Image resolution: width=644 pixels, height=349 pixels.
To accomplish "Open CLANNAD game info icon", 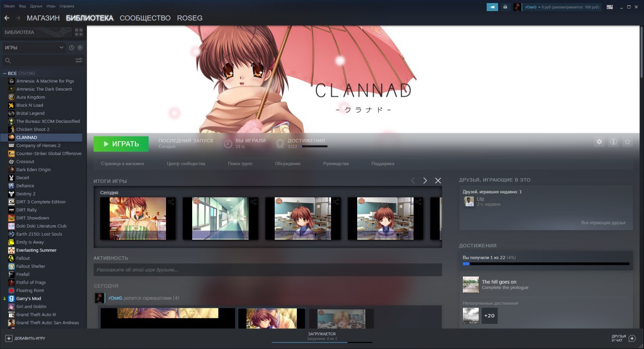I will [x=613, y=142].
